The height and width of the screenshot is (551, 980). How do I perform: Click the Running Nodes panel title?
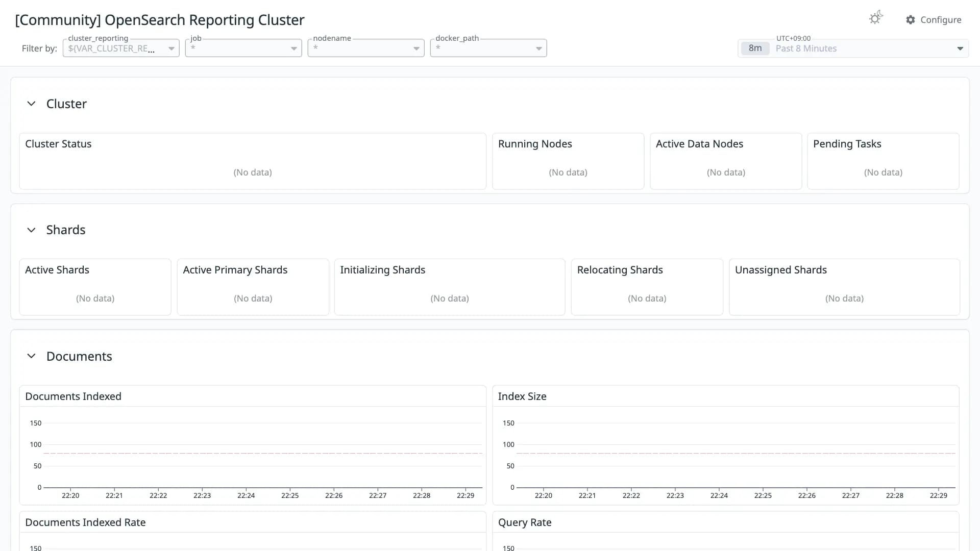pyautogui.click(x=535, y=144)
